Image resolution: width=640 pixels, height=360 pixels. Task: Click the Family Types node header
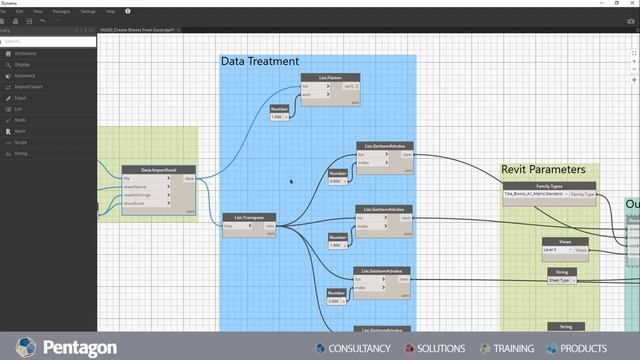coord(549,186)
